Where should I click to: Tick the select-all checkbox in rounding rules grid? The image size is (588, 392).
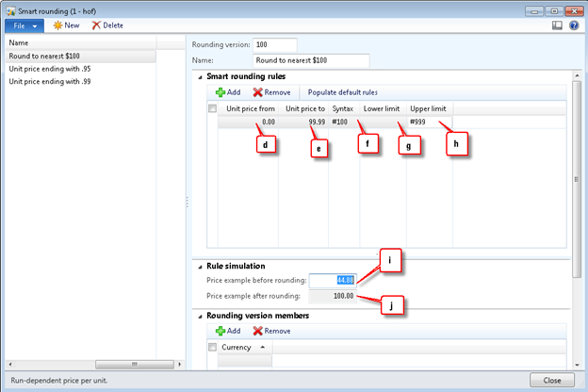[x=212, y=109]
